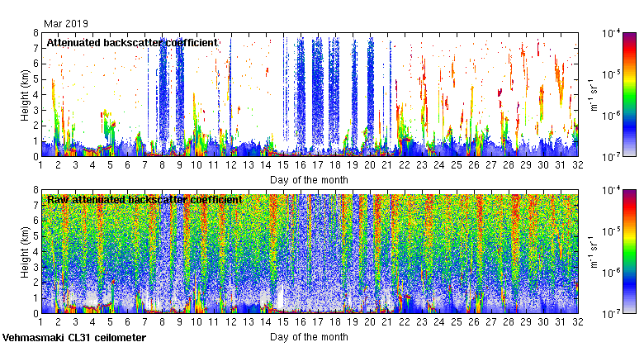This screenshot has height=347, width=644.
Task: Pick day 20 tick on bottom plot axis
Action: (x=370, y=322)
